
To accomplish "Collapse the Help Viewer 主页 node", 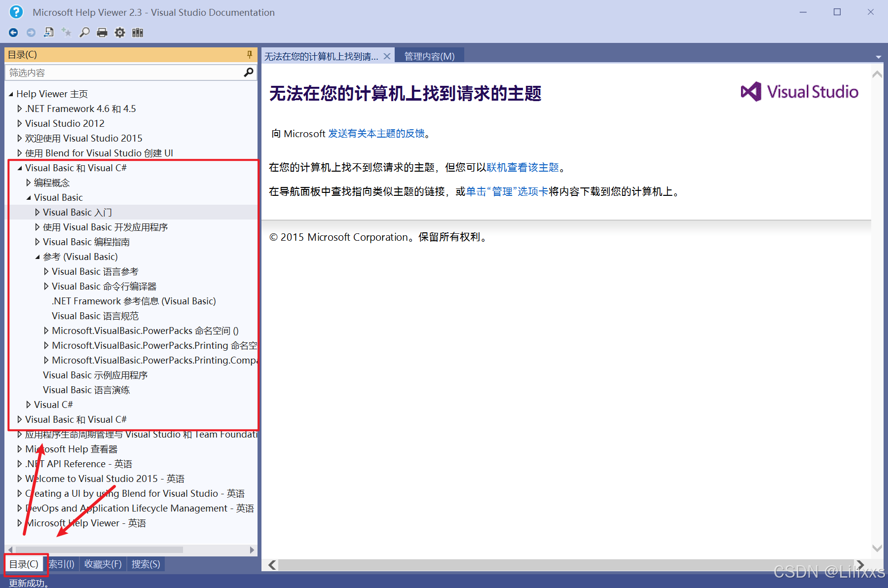I will pyautogui.click(x=11, y=94).
